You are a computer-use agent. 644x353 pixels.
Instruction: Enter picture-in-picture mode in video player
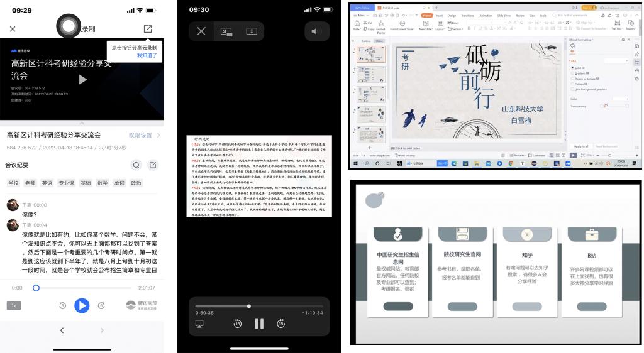tap(226, 31)
